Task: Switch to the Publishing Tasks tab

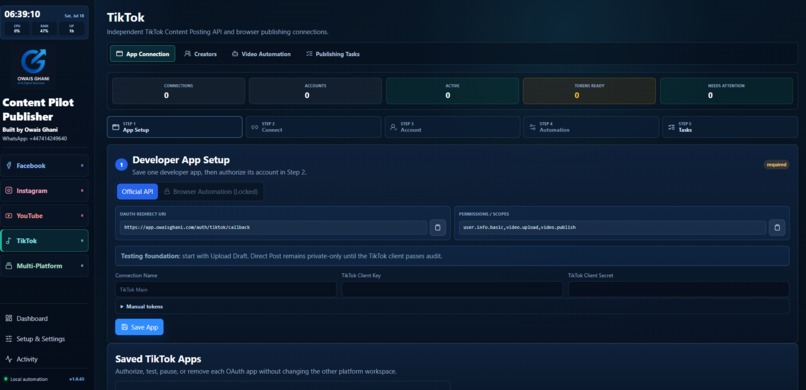Action: (x=333, y=53)
